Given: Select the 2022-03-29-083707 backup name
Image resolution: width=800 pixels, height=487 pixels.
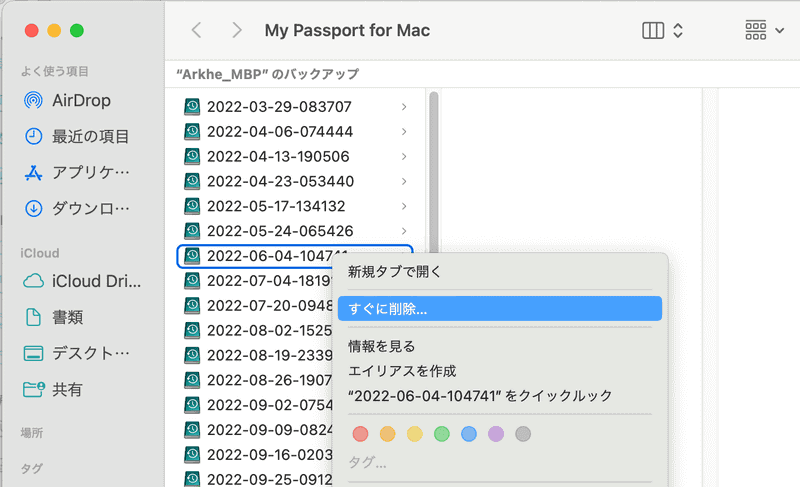Looking at the screenshot, I should [x=279, y=107].
